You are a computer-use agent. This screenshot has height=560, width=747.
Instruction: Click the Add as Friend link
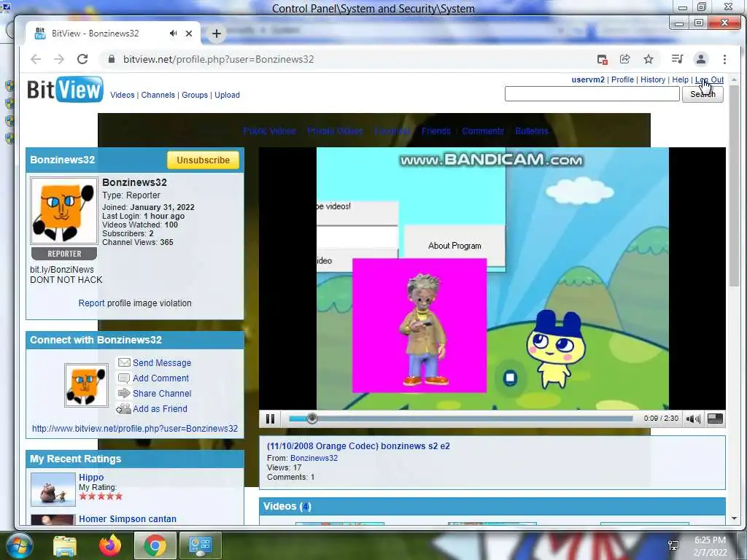click(160, 408)
